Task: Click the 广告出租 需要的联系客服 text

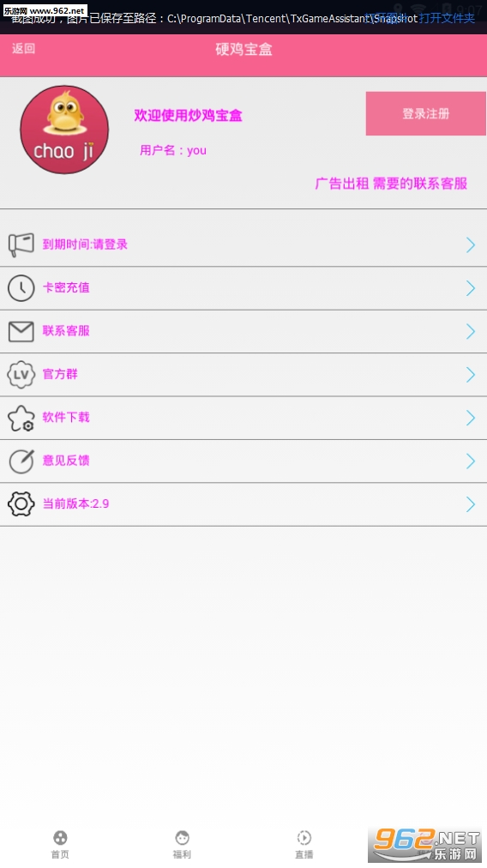Action: coord(391,184)
